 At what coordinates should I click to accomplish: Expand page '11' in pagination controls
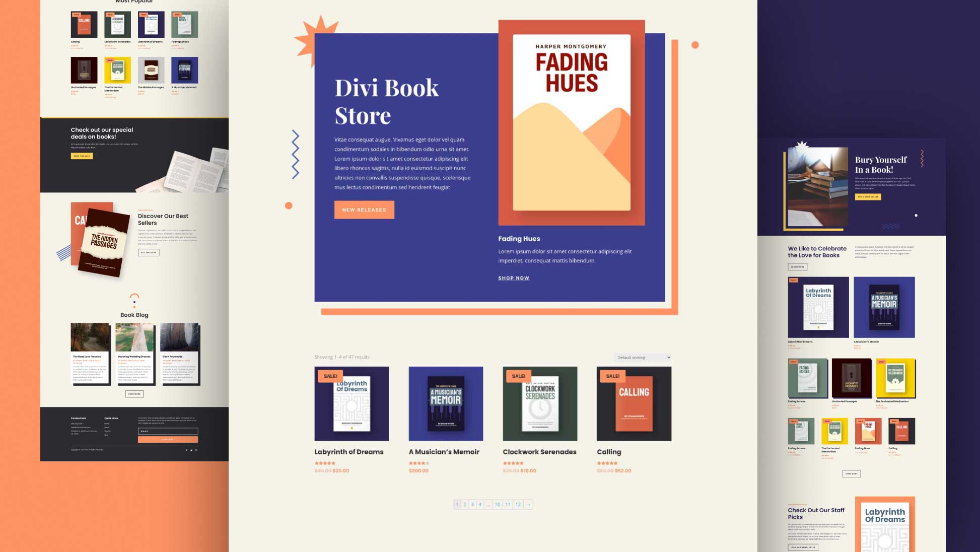point(508,504)
